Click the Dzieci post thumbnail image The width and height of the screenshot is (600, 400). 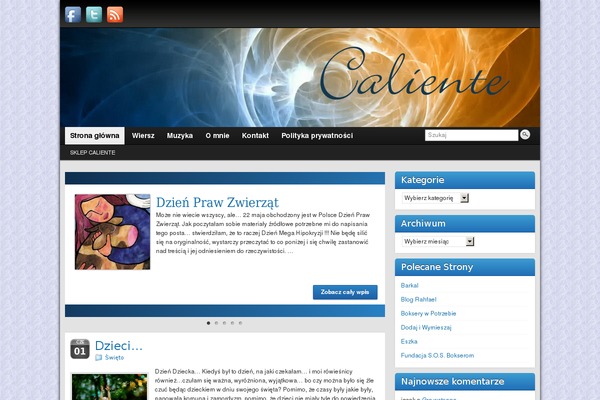[109, 387]
